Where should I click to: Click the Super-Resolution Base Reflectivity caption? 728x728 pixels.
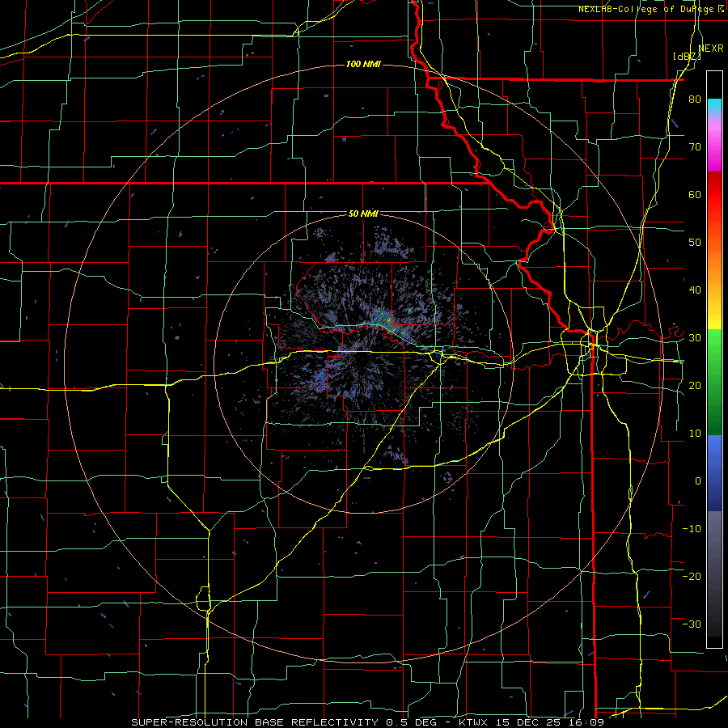(x=368, y=722)
